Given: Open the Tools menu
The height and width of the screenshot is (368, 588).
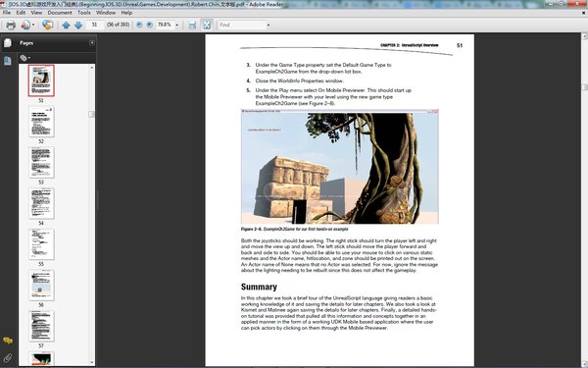Looking at the screenshot, I should (84, 13).
